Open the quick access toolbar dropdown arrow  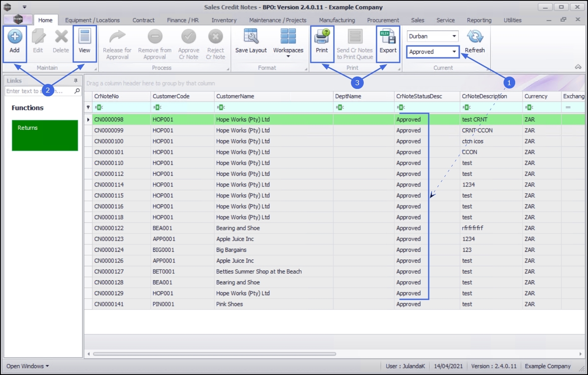pos(24,7)
